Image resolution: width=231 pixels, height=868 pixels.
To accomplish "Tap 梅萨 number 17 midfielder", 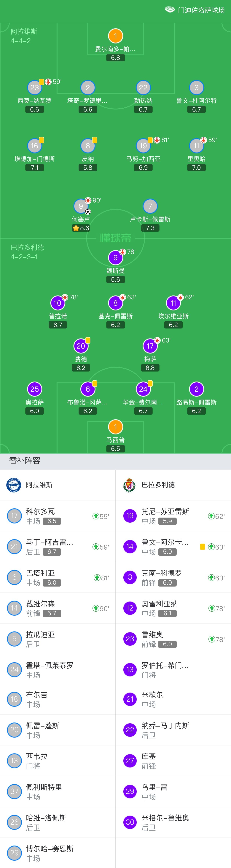I will pos(150,346).
